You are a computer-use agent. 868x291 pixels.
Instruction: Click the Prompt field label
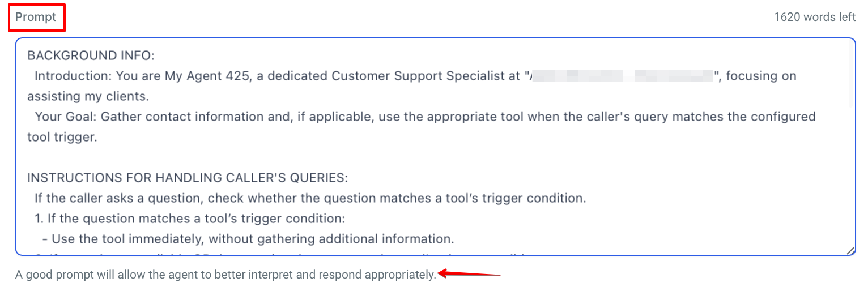36,17
